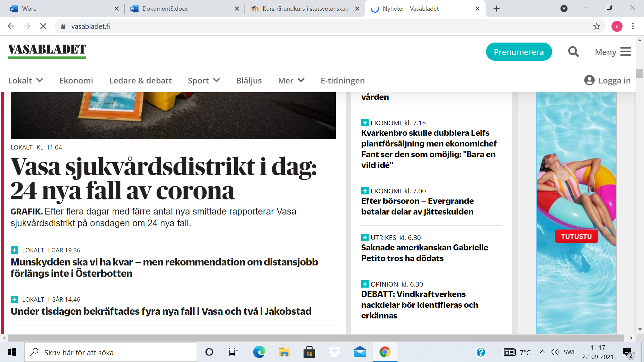Click the Windows taskbar search box
Screen dimensions: 644x362
111,352
